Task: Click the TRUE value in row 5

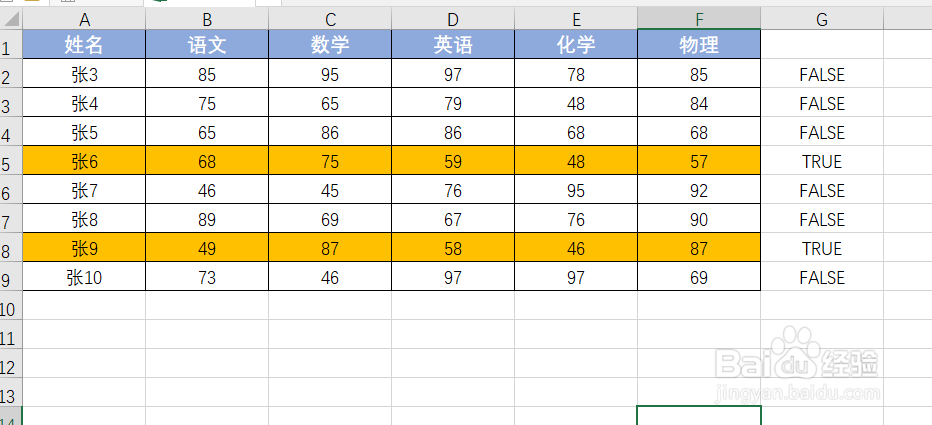Action: [822, 161]
